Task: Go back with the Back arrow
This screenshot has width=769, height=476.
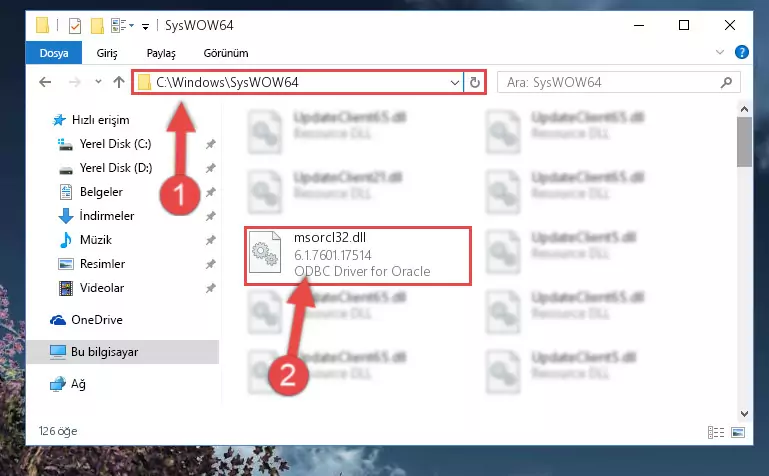Action: coord(45,82)
